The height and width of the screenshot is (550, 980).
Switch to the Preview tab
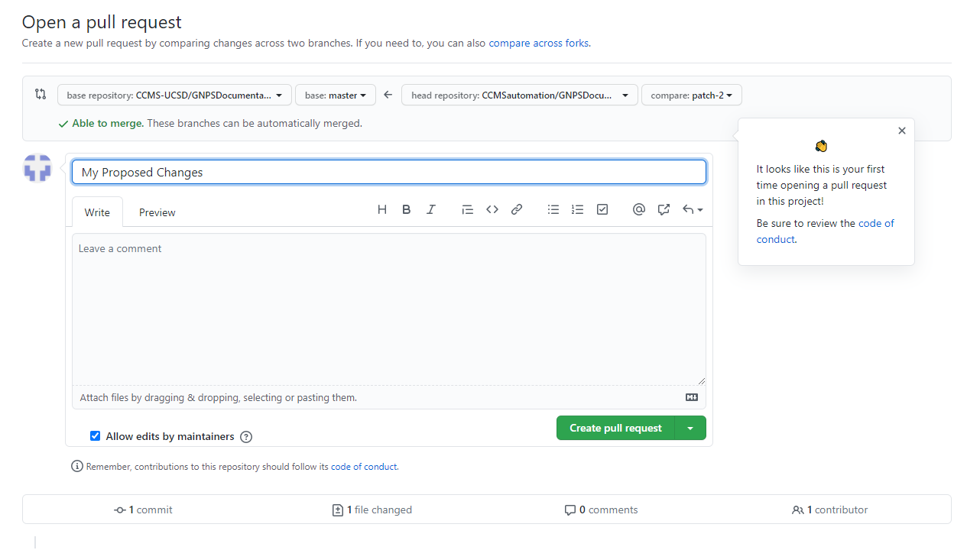[157, 212]
